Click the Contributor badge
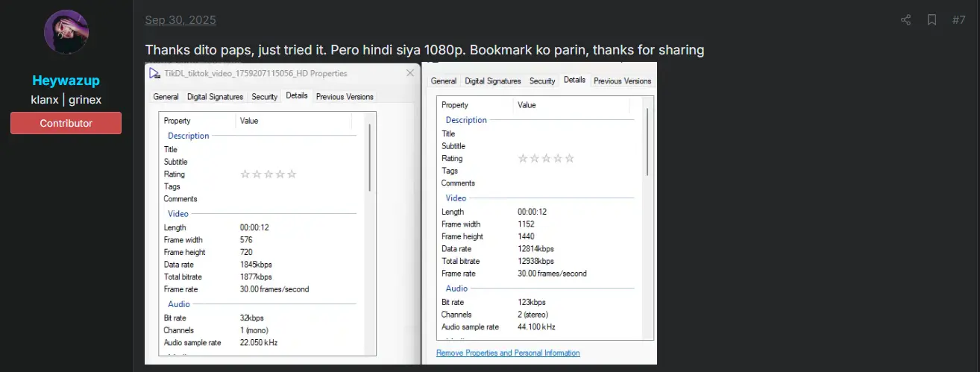 click(x=66, y=123)
